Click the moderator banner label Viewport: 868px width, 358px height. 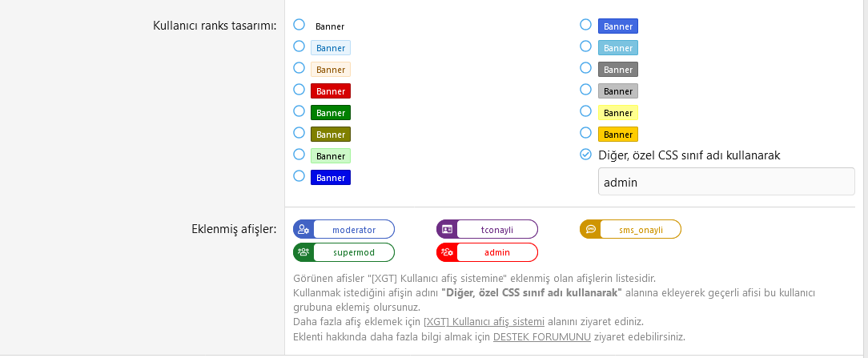pyautogui.click(x=354, y=230)
